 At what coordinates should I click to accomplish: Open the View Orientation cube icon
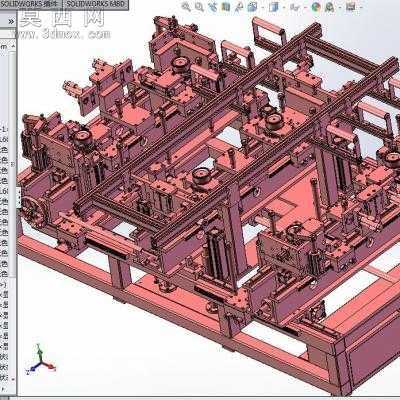252,7
